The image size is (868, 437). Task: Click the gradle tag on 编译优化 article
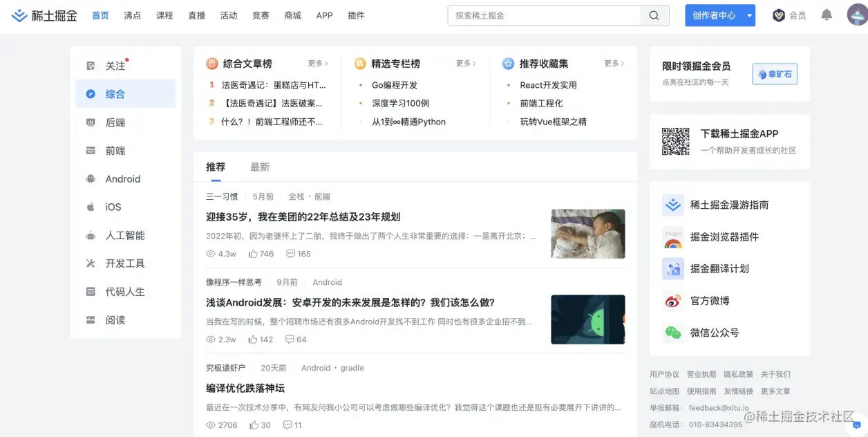pos(352,368)
